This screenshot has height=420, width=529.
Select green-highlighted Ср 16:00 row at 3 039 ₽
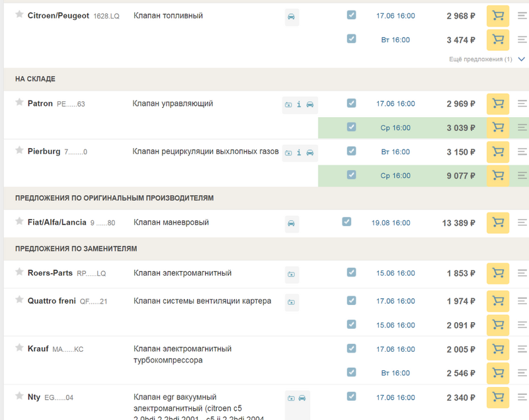395,128
